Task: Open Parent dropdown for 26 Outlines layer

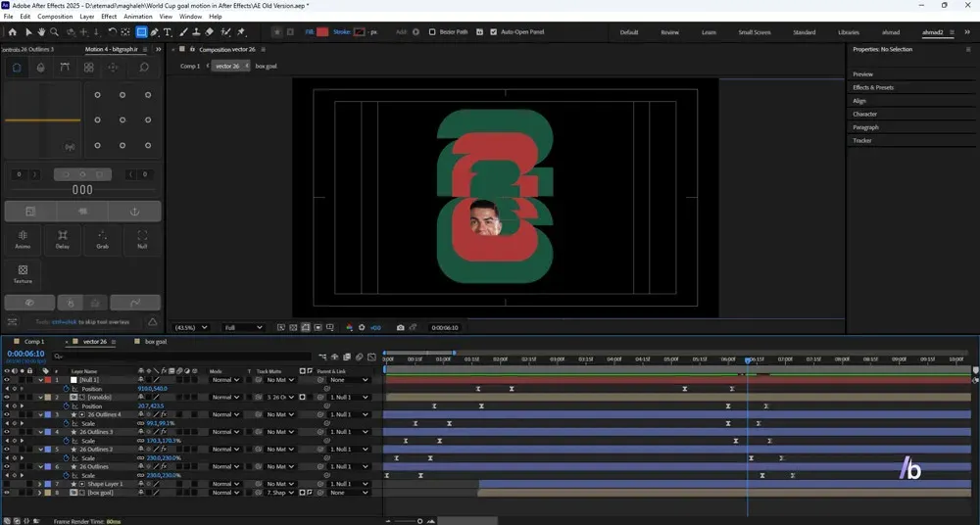Action: 348,466
